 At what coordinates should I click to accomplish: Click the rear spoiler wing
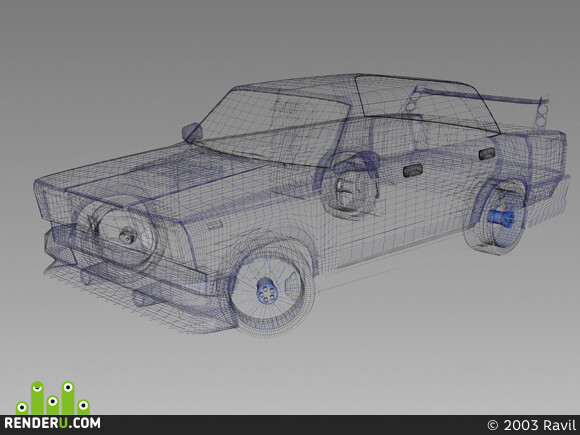[x=481, y=95]
